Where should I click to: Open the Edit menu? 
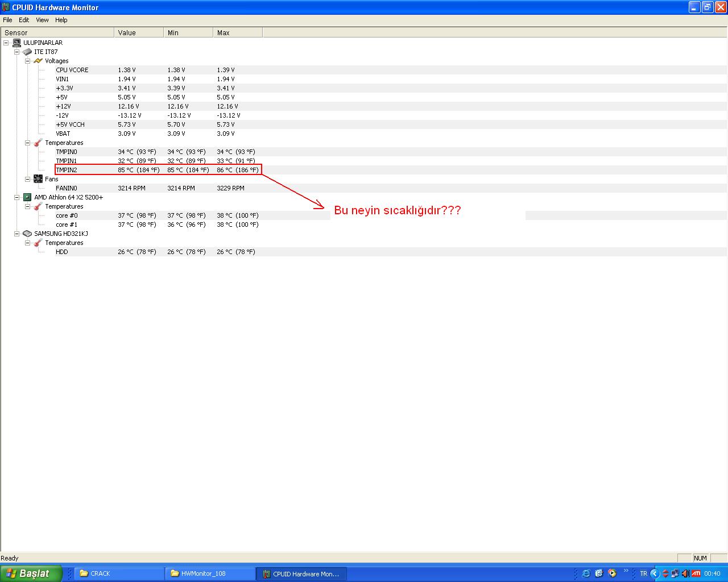coord(24,20)
